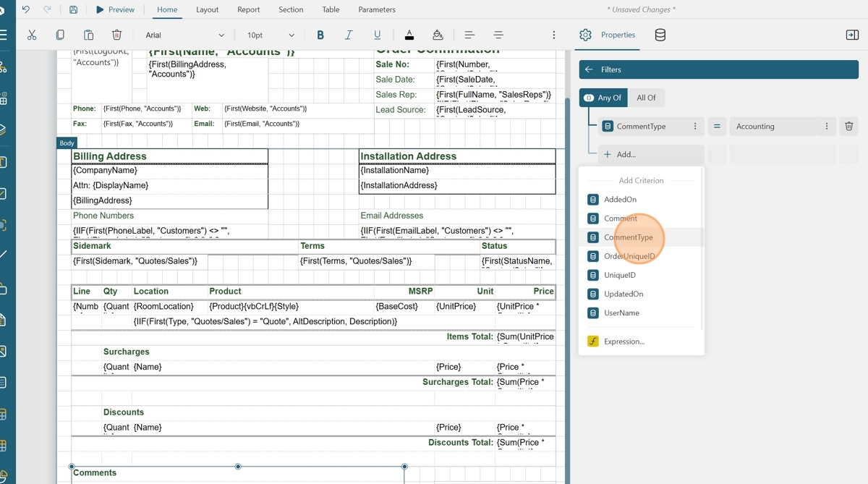This screenshot has height=484, width=868.
Task: Open the text color picker
Action: pos(409,35)
